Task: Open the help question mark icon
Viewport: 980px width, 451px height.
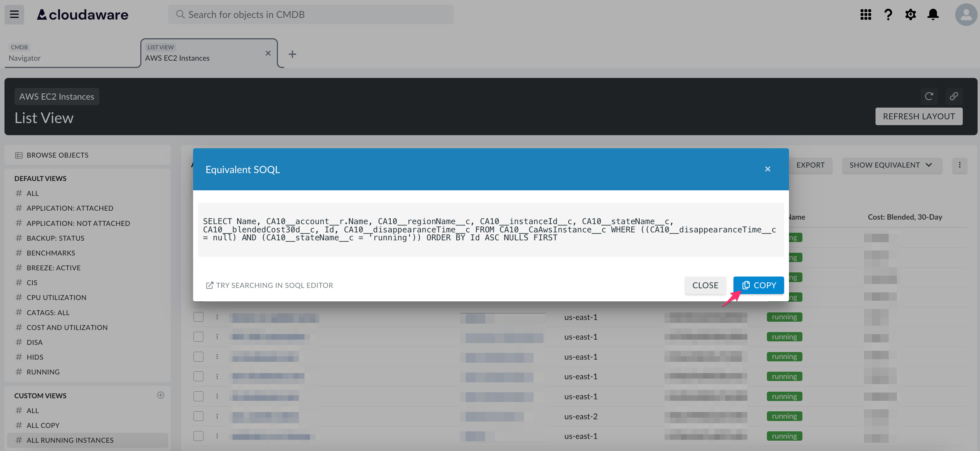Action: point(888,14)
